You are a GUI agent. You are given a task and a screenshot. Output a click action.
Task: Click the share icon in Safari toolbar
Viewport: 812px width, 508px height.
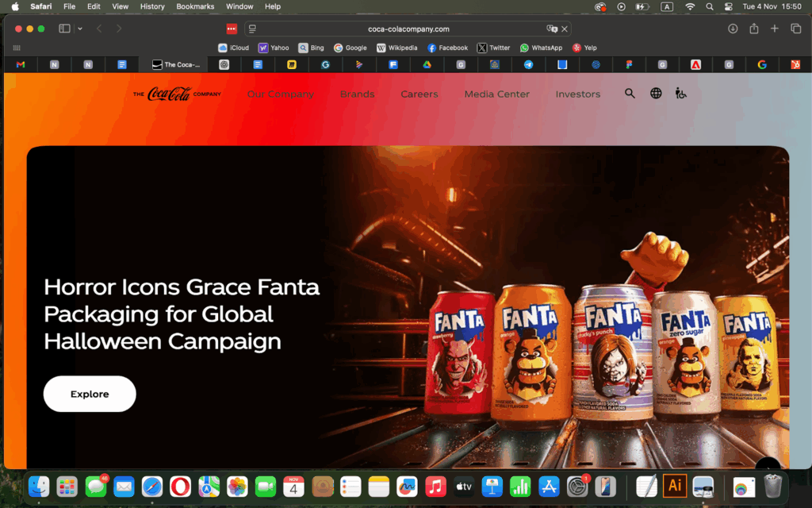click(753, 28)
